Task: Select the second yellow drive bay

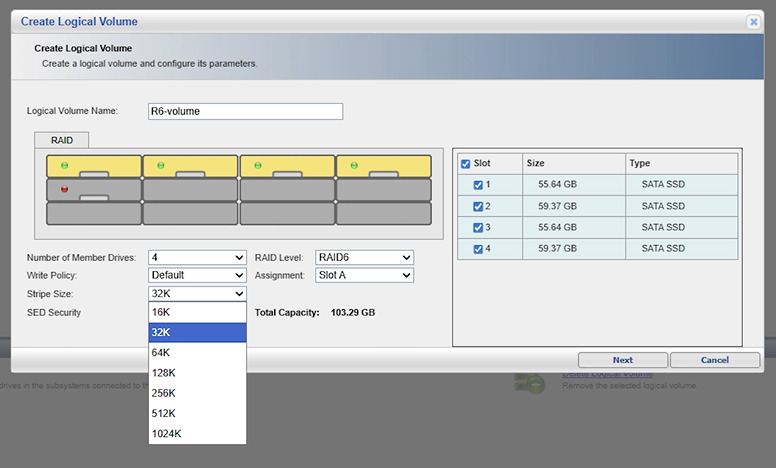Action: tap(190, 167)
